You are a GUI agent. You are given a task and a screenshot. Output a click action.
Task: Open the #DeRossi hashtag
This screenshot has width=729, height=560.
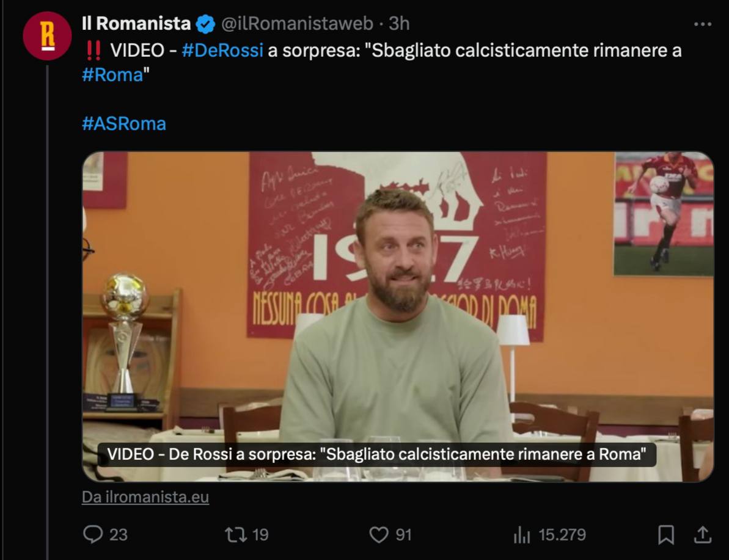[222, 50]
